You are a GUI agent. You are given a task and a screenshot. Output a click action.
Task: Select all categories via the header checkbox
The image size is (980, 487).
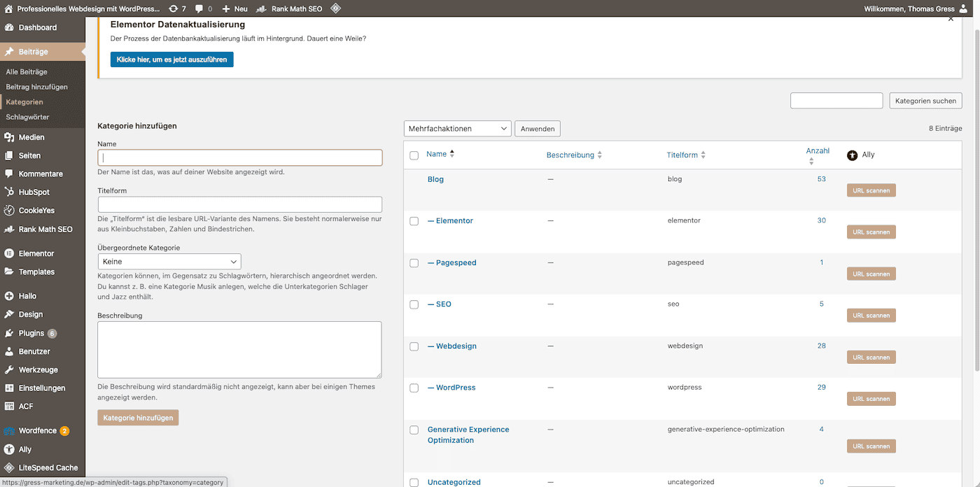[x=414, y=155]
